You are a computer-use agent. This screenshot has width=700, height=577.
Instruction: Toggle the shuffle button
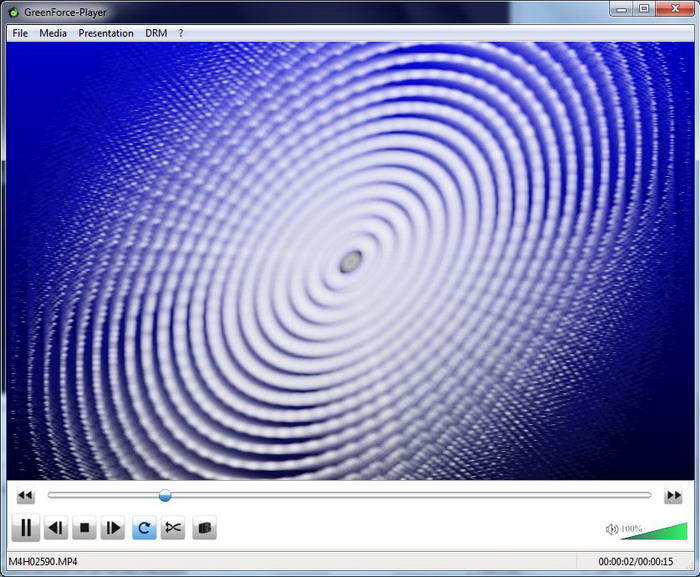click(173, 528)
